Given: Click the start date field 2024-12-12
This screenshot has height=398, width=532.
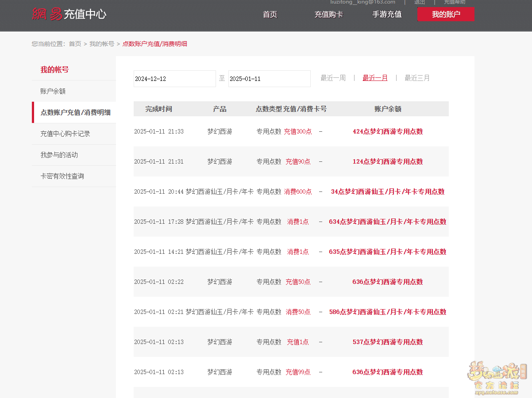Looking at the screenshot, I should (175, 79).
